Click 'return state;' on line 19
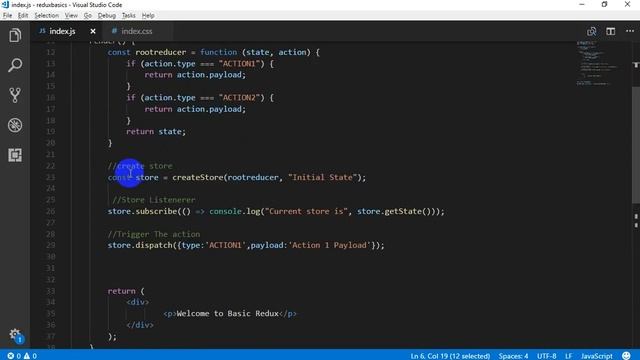The width and height of the screenshot is (640, 360). pos(156,131)
